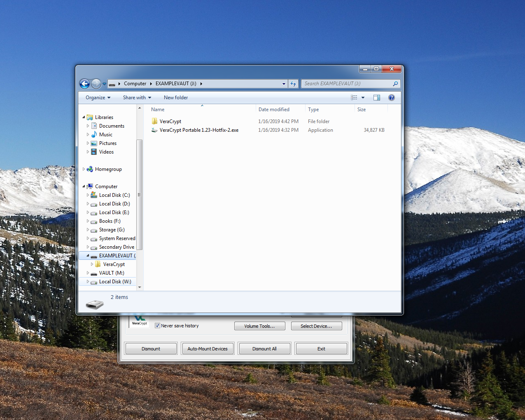The image size is (525, 420).
Task: Click the drive icon in details pane
Action: pyautogui.click(x=95, y=304)
